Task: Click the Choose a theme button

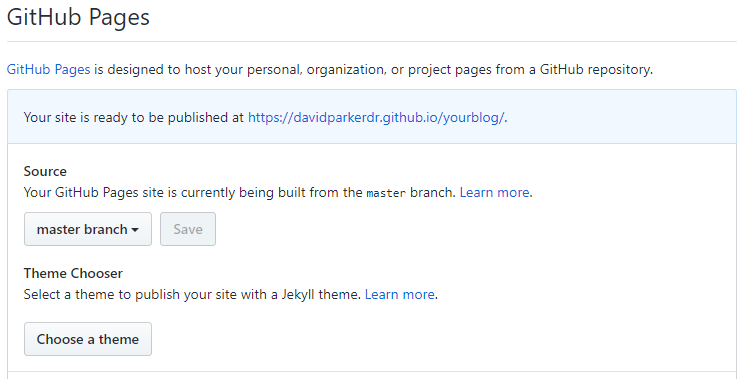Action: tap(88, 339)
